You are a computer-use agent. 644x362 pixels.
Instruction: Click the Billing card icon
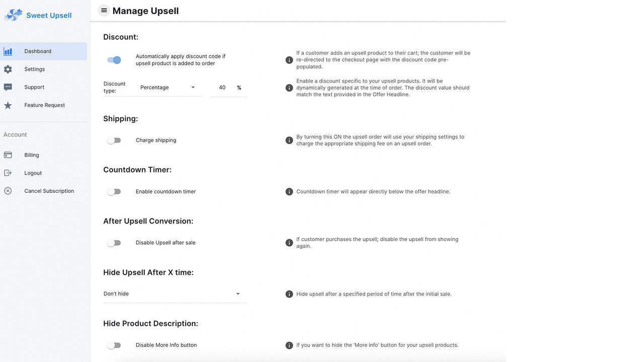point(9,155)
